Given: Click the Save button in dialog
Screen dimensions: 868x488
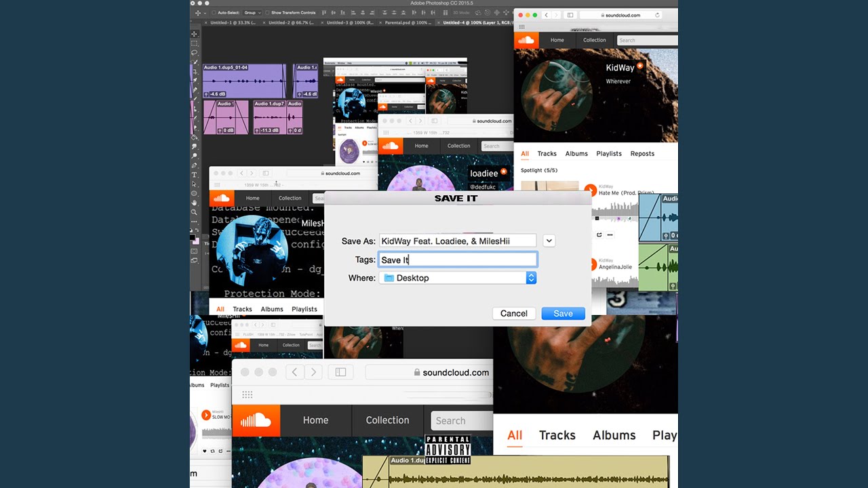Looking at the screenshot, I should pos(563,313).
